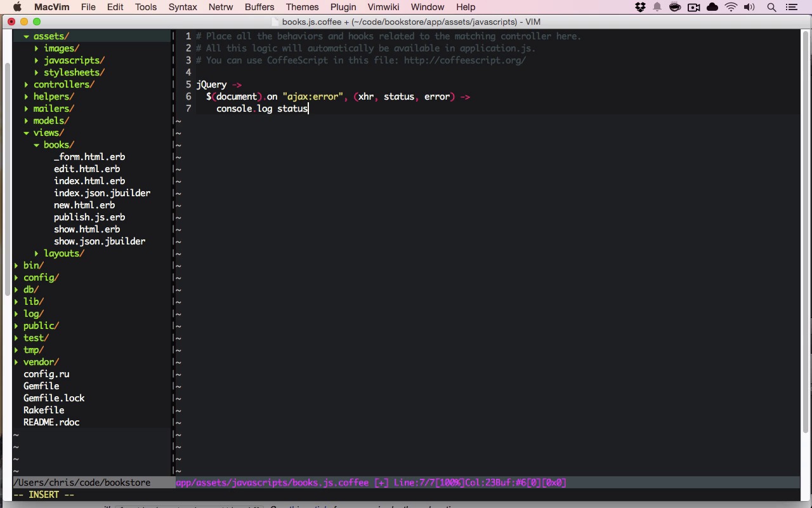Open the Dropbox menu bar icon
Viewport: 812px width, 508px height.
tap(640, 7)
